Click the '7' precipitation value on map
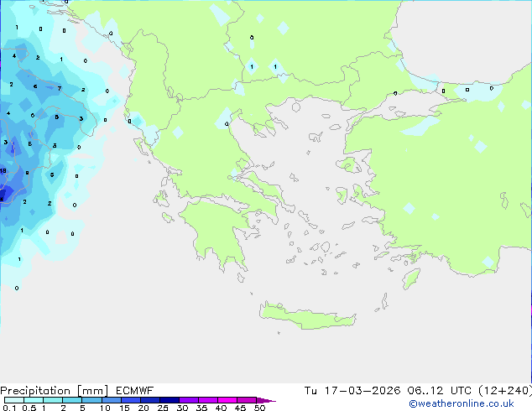532x411 pixels. [60, 89]
